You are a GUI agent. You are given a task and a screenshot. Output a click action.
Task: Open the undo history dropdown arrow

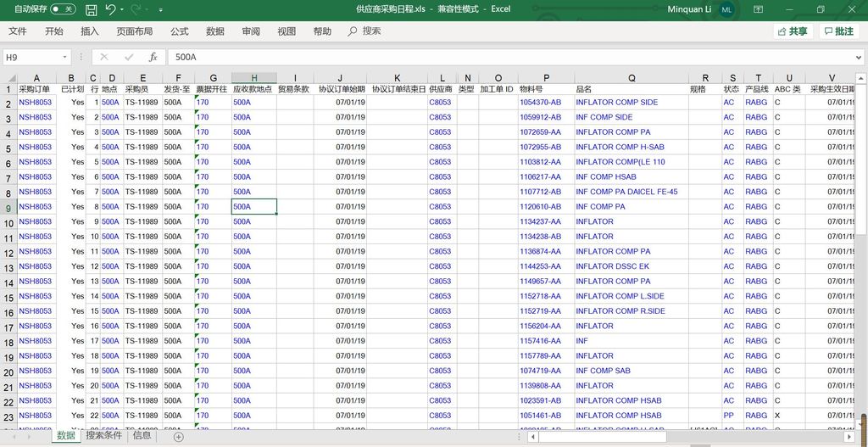pyautogui.click(x=123, y=9)
